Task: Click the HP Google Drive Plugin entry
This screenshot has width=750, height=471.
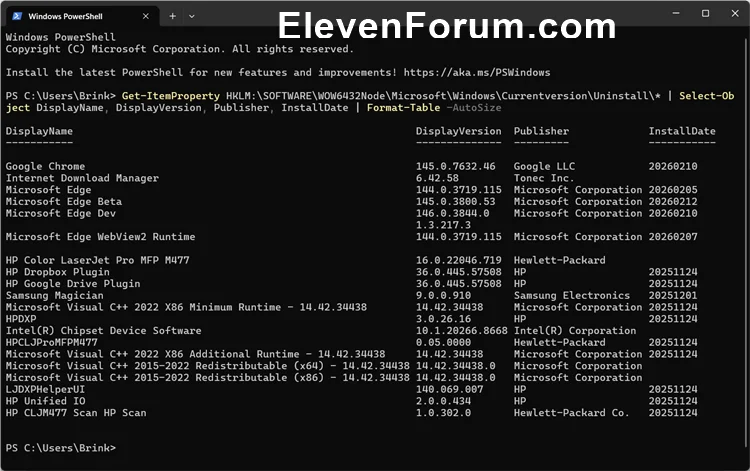Action: coord(73,284)
